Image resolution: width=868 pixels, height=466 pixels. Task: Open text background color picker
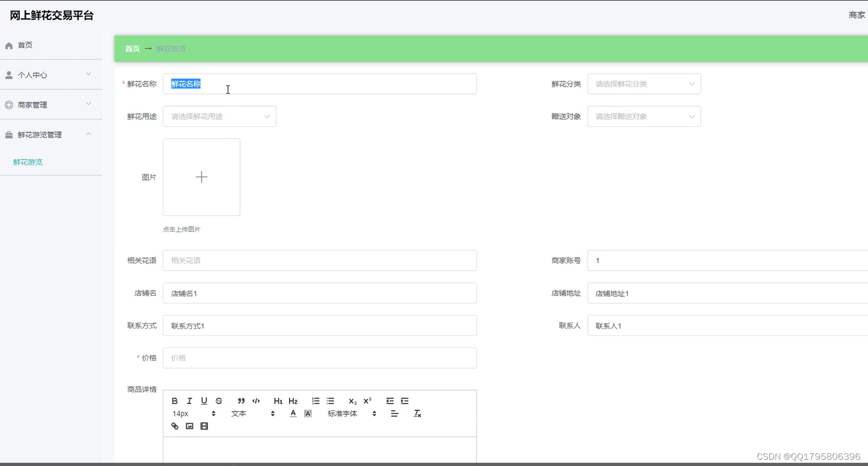(x=308, y=413)
